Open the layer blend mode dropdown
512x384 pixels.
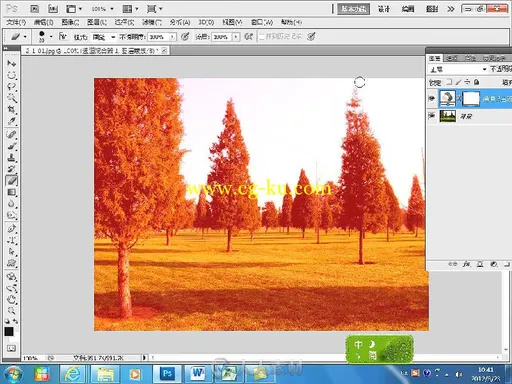(x=458, y=69)
